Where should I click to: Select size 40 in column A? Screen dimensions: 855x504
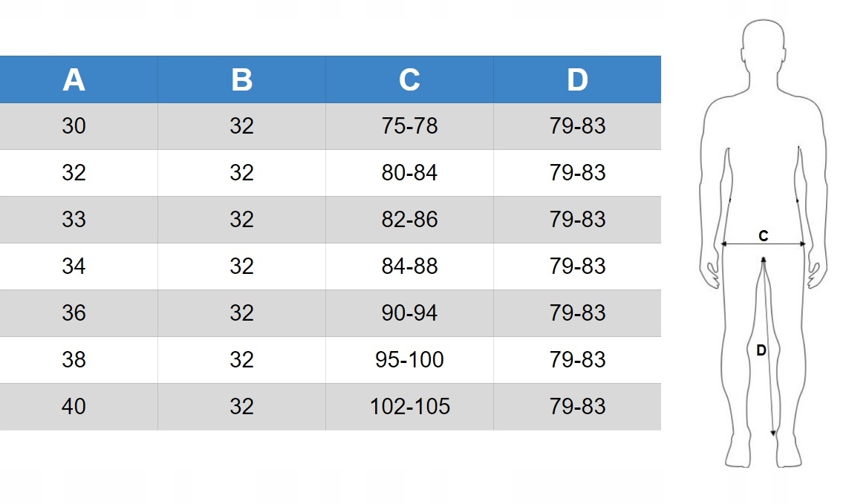(x=74, y=407)
